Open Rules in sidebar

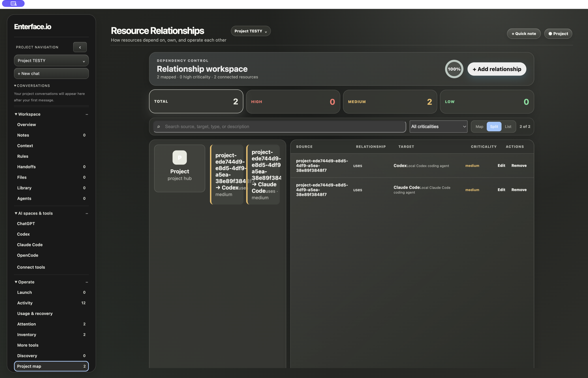pos(51,156)
